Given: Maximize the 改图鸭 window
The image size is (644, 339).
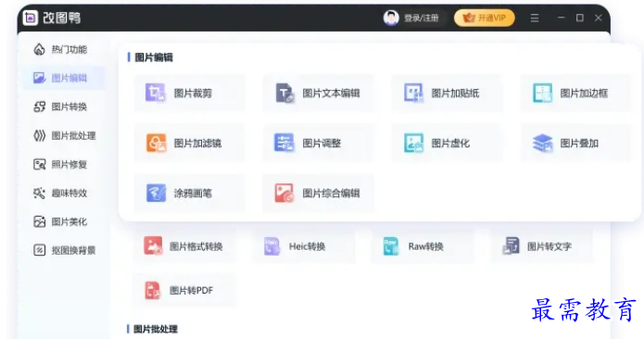Looking at the screenshot, I should point(579,18).
